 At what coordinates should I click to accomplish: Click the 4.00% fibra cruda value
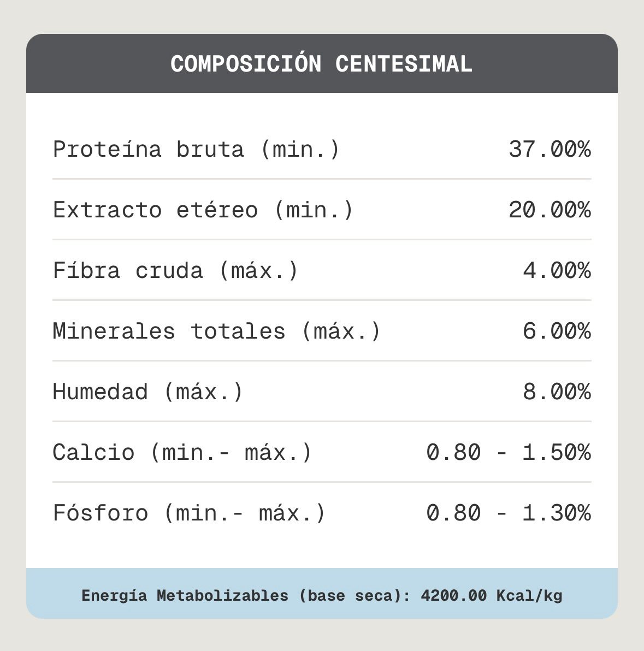click(x=557, y=270)
